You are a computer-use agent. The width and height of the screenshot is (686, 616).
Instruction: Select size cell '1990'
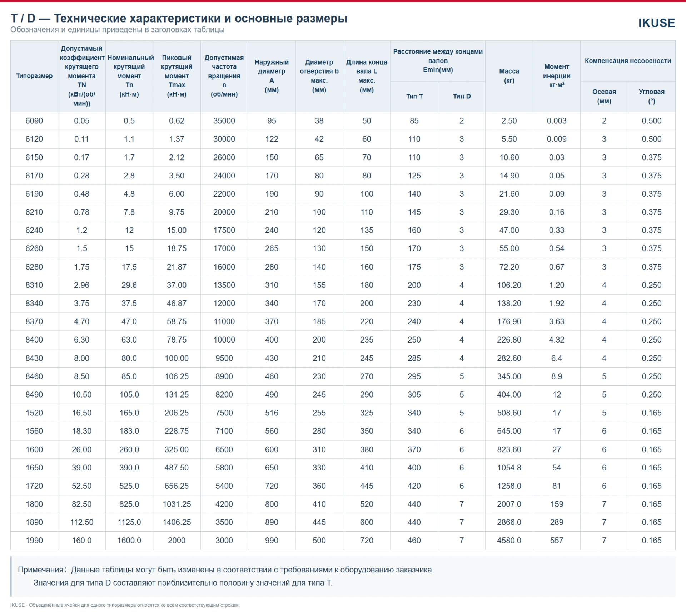34,541
